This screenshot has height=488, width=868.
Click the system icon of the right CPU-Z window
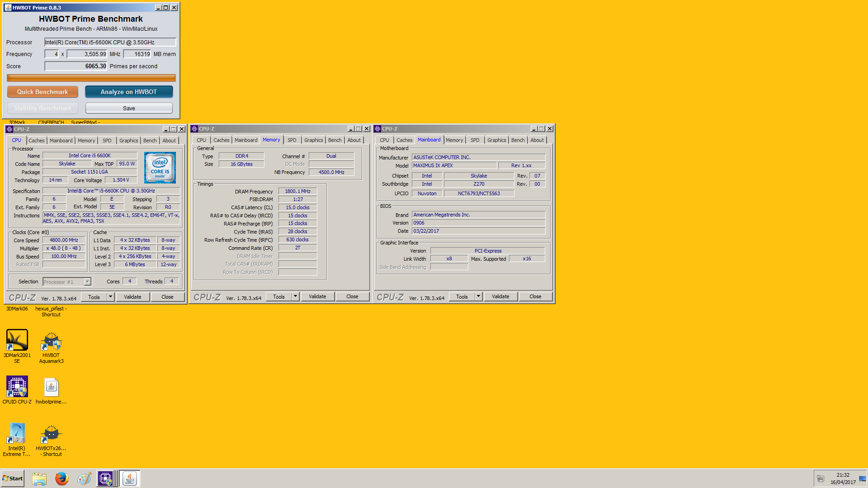[377, 129]
